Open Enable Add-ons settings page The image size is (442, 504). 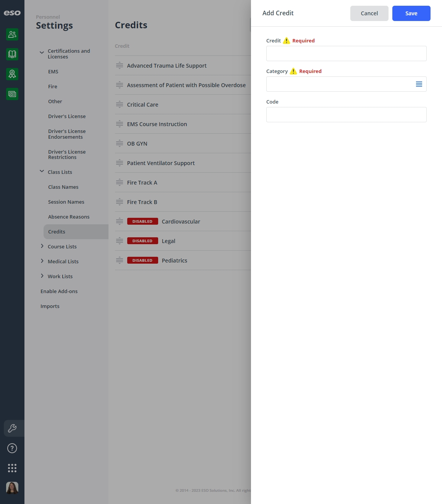[59, 292]
